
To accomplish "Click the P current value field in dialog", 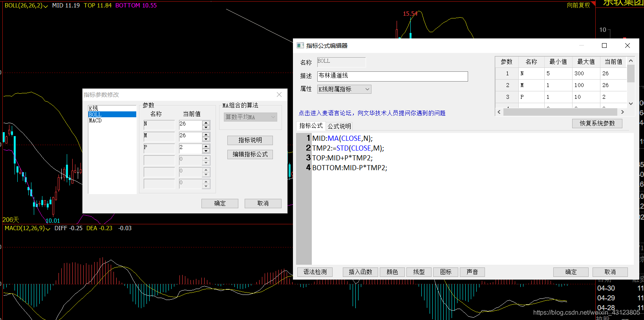I will [190, 149].
